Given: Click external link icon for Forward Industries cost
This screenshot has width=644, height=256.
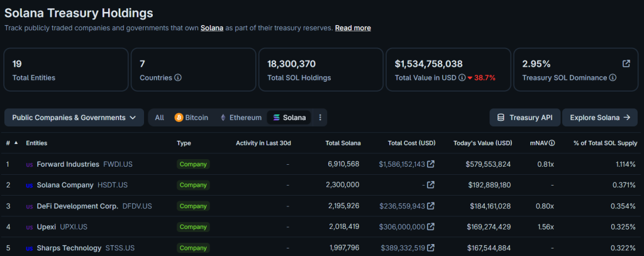Looking at the screenshot, I should 431,164.
